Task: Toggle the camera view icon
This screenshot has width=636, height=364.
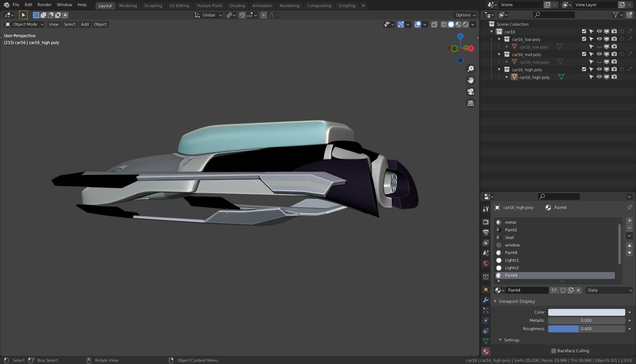Action: [470, 92]
